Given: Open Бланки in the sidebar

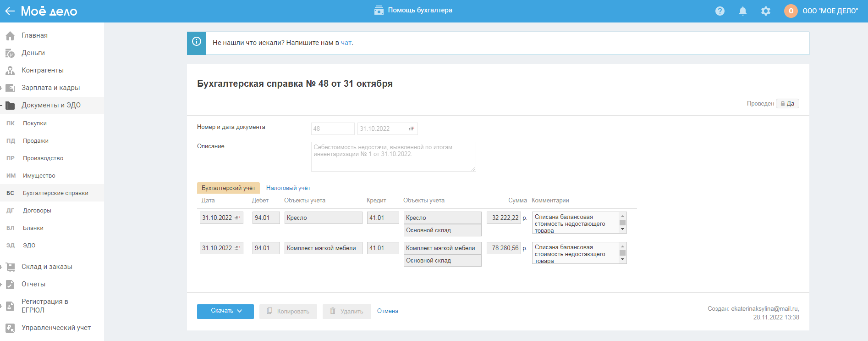Looking at the screenshot, I should coord(33,228).
